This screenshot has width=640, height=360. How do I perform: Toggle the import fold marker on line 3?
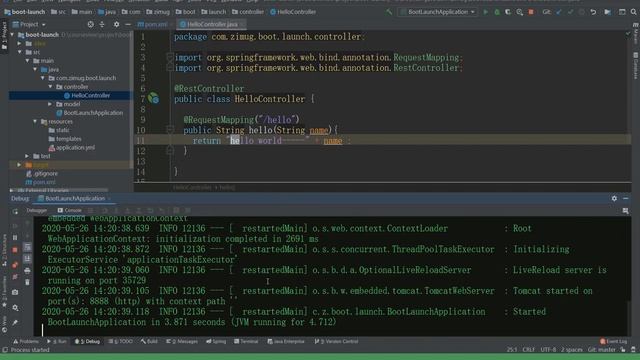(170, 58)
